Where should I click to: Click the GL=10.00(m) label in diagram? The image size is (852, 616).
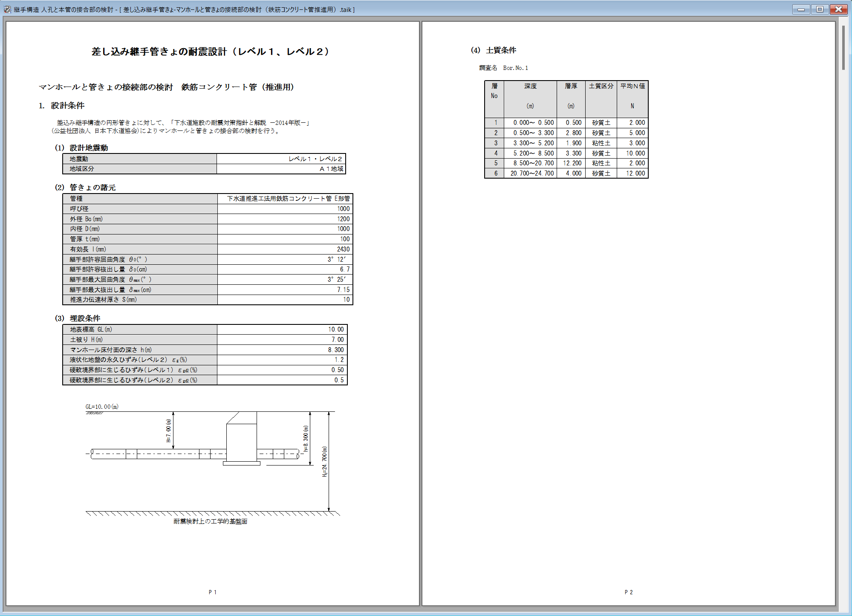[102, 407]
